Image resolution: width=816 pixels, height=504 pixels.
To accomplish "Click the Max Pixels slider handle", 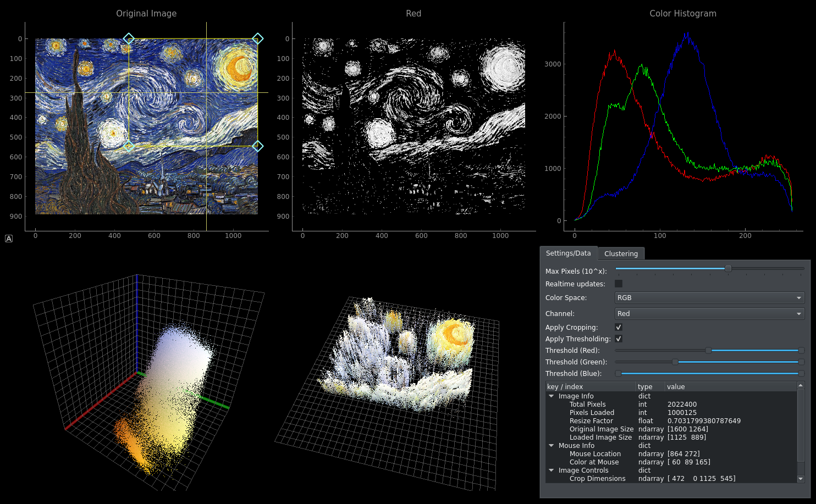I will tap(728, 268).
